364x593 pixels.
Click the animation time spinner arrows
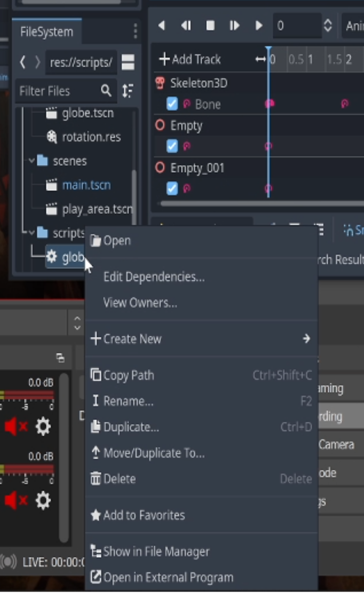328,25
